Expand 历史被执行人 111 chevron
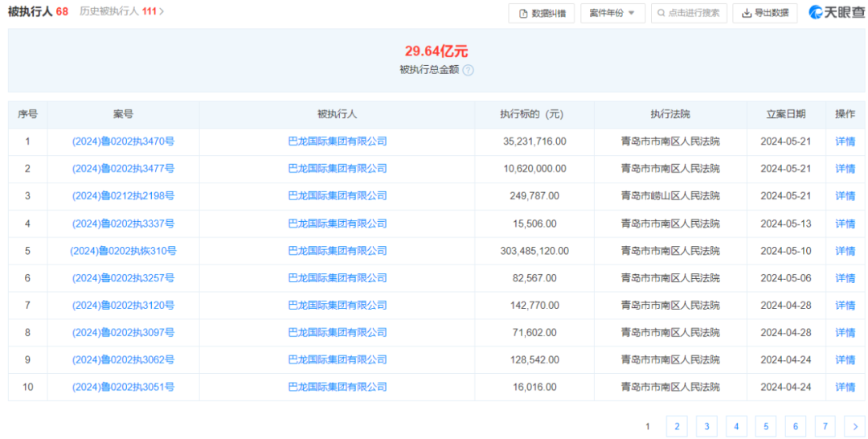868x439 pixels. tap(162, 12)
